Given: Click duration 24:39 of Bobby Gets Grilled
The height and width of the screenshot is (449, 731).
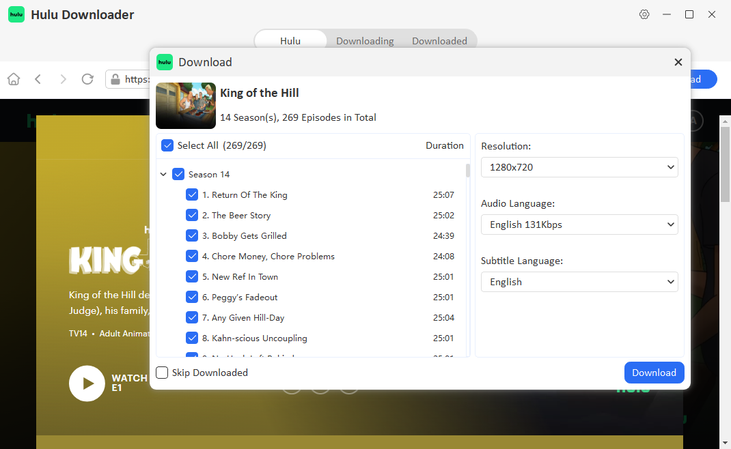Looking at the screenshot, I should (443, 236).
